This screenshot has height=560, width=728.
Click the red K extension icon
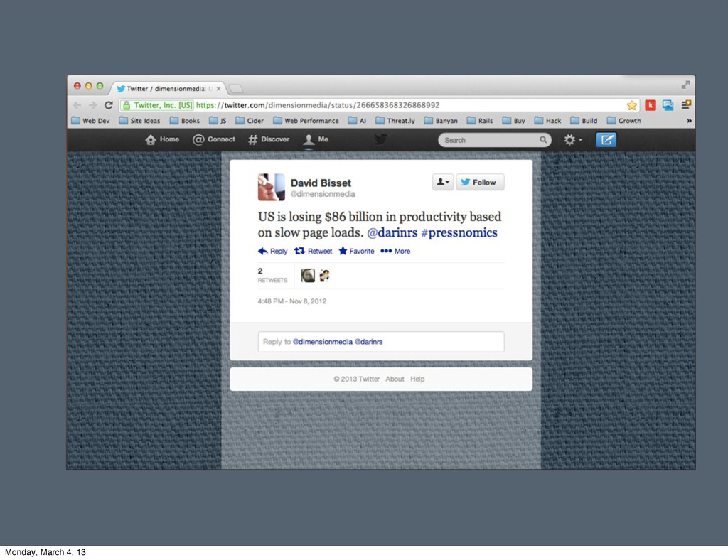[651, 105]
